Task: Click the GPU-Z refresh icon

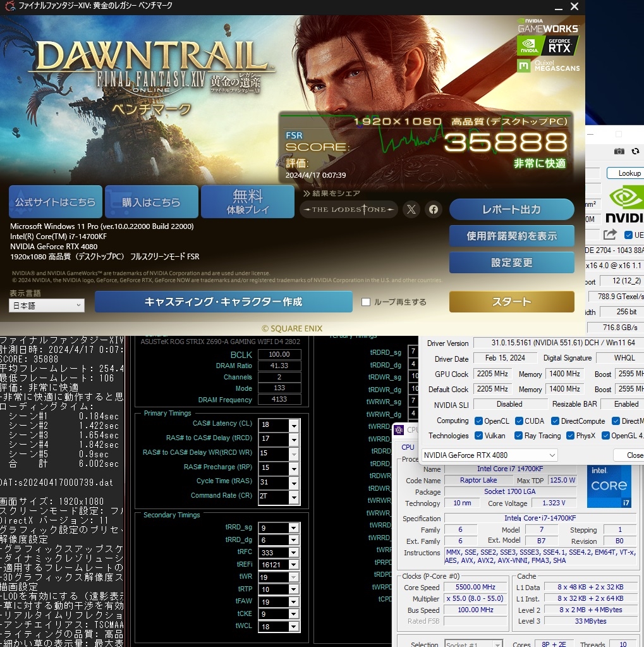Action: (635, 151)
